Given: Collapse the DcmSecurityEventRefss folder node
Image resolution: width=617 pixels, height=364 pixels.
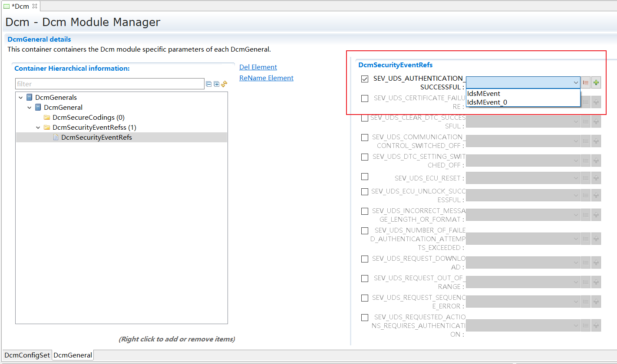Looking at the screenshot, I should click(x=38, y=128).
